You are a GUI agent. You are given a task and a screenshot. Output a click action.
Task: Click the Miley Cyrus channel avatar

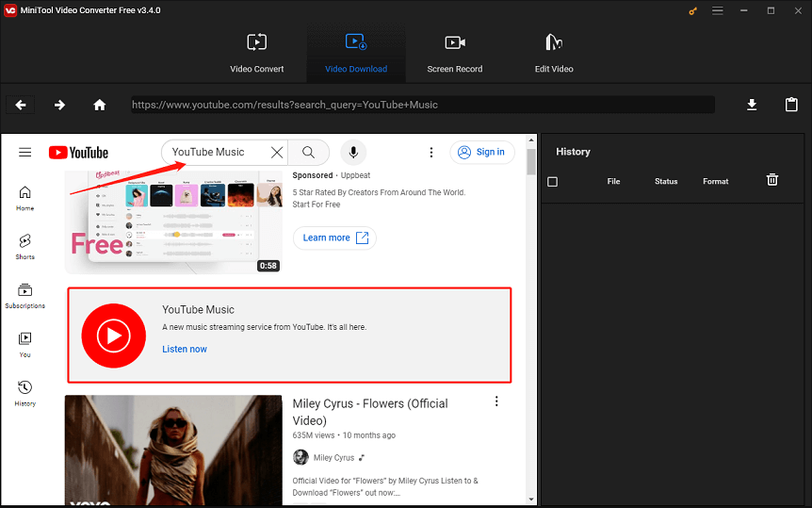click(300, 457)
